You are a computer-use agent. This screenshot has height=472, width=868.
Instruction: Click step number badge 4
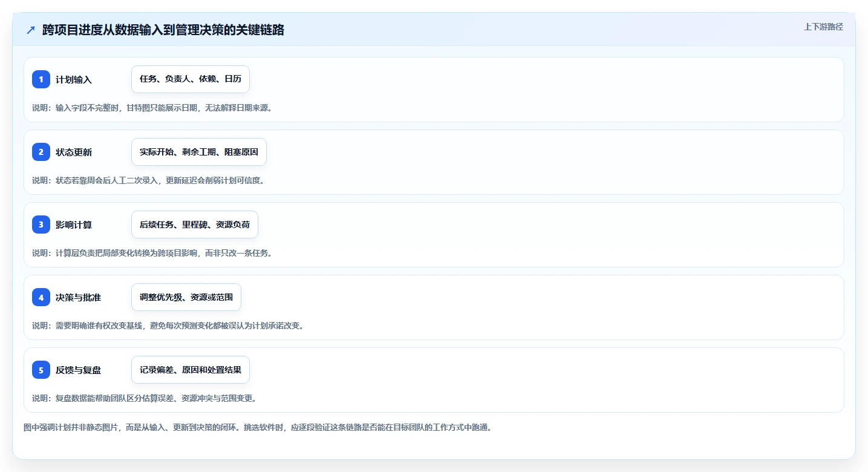(x=41, y=297)
